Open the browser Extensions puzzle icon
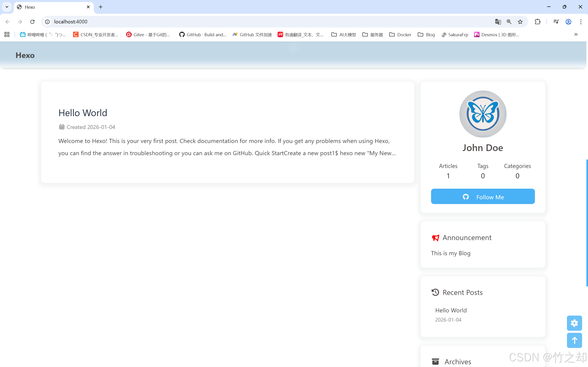Screen dimensions: 588x367 click(x=537, y=22)
